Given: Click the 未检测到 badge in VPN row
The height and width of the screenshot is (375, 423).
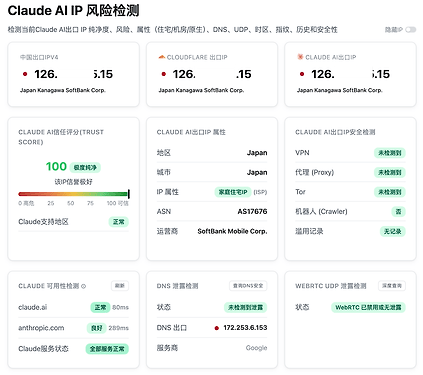Looking at the screenshot, I should (x=390, y=153).
